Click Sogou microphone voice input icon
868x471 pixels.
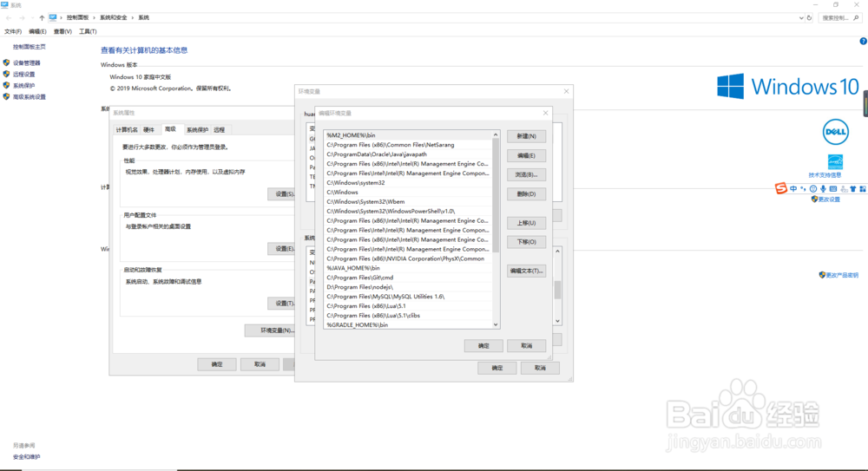pyautogui.click(x=823, y=189)
